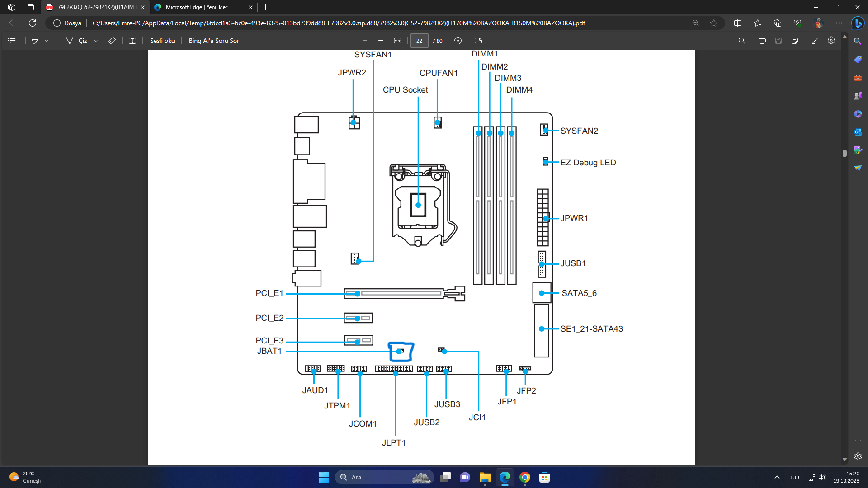Open tab actions menu
The height and width of the screenshot is (488, 868).
pyautogui.click(x=31, y=7)
